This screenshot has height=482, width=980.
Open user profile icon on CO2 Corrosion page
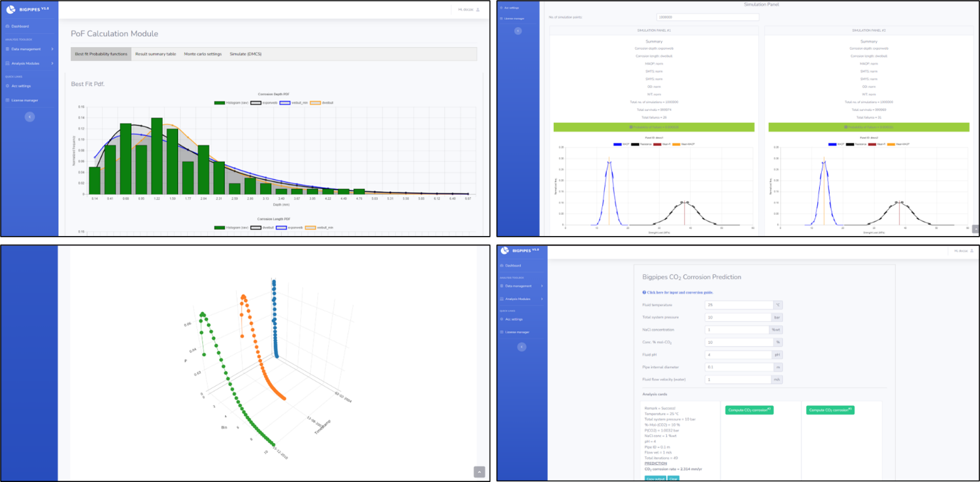(970, 251)
